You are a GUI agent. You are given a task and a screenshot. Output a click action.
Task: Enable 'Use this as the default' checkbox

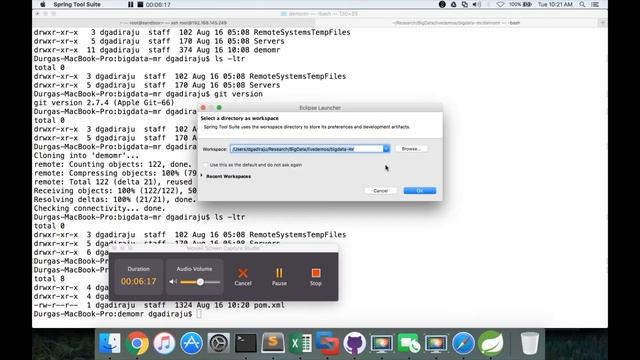(205, 165)
